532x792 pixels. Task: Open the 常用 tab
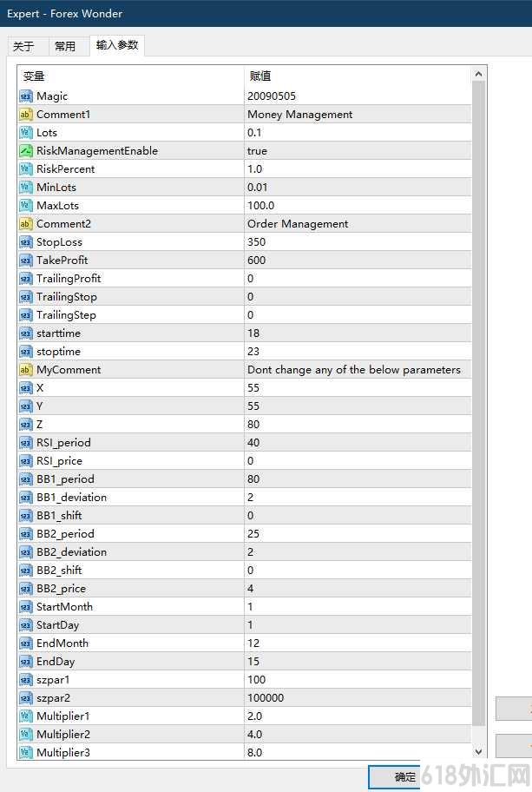(x=65, y=47)
